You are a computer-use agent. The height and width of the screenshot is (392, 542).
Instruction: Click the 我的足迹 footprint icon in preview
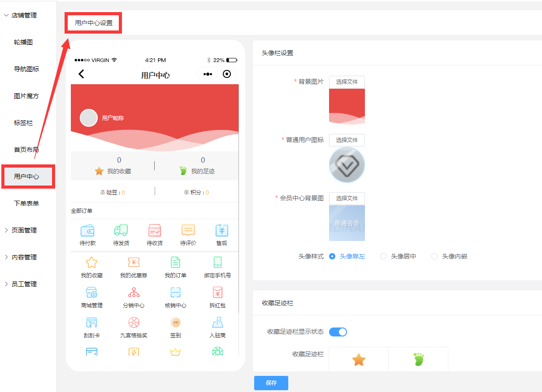click(x=183, y=171)
